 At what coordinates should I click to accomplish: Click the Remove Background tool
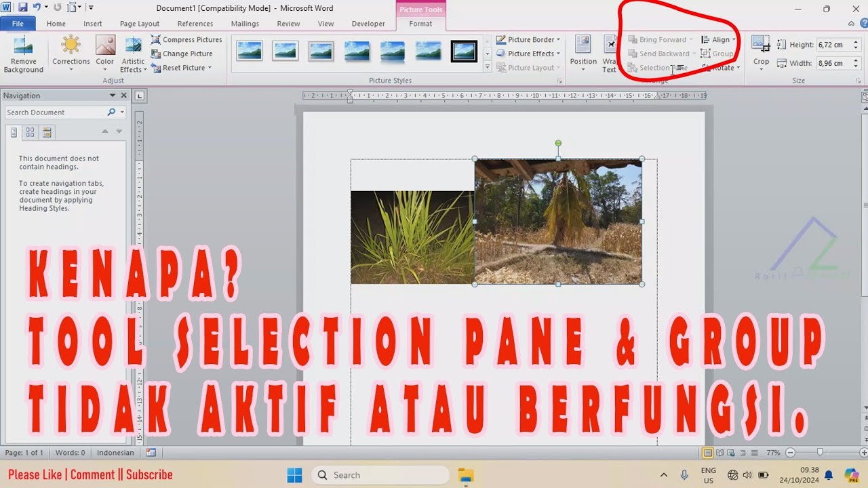[23, 55]
